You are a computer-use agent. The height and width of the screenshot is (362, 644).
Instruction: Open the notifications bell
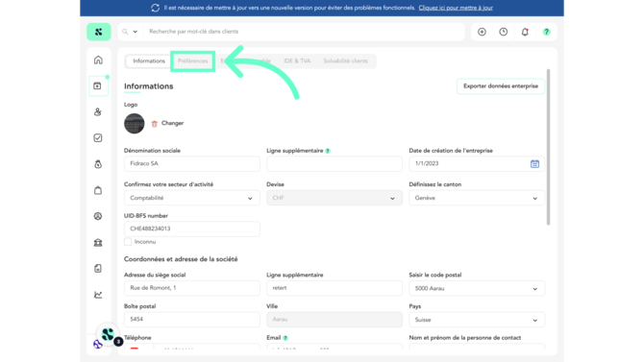[x=525, y=32]
